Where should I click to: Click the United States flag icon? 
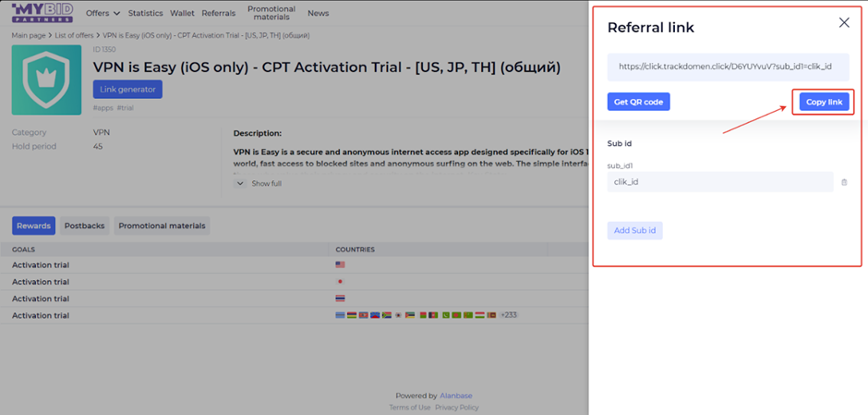coord(341,265)
